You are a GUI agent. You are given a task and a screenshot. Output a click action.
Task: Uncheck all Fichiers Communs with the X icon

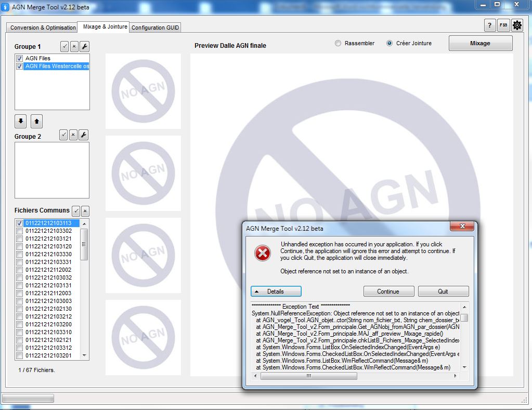(x=85, y=211)
